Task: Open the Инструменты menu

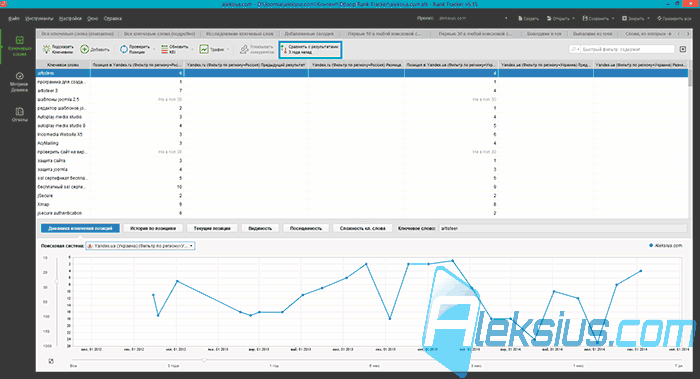Action: (39, 19)
